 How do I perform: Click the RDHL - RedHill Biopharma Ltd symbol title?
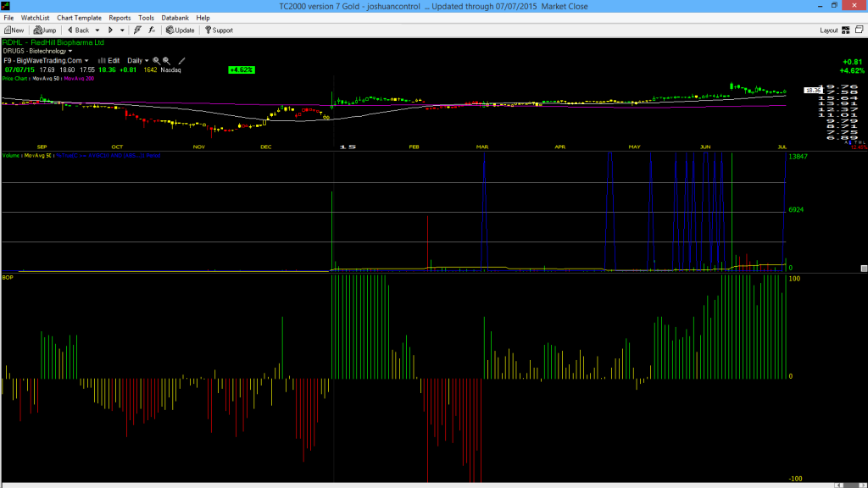point(53,42)
